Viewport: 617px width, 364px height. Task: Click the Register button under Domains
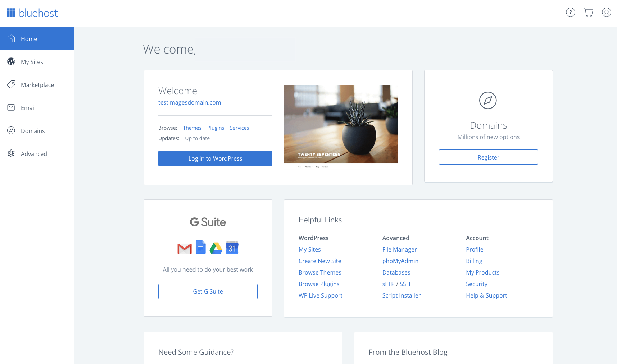pos(488,157)
